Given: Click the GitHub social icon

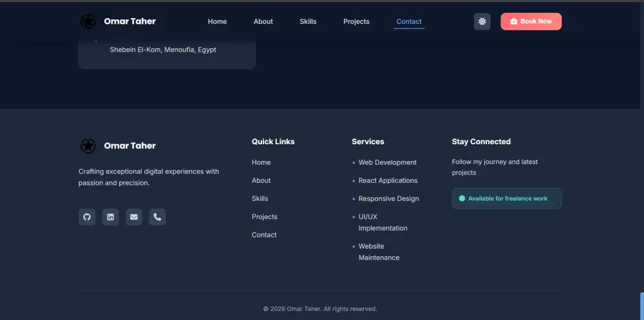Looking at the screenshot, I should click(x=87, y=217).
